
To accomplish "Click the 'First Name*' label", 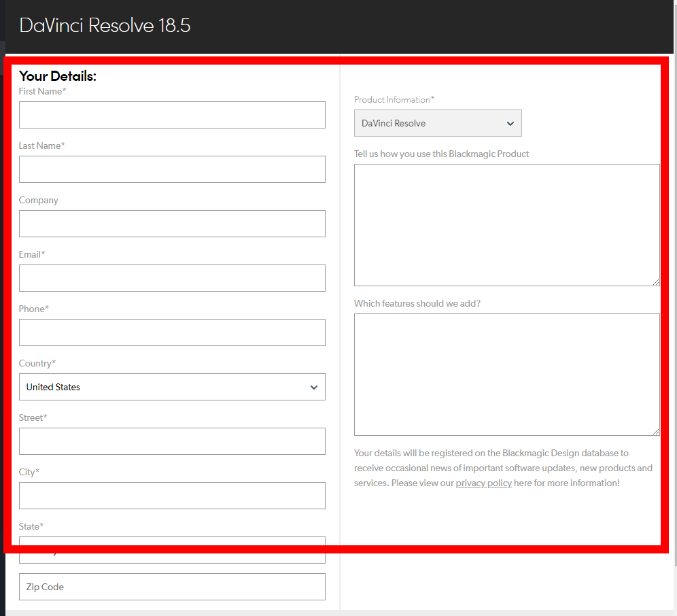I will pyautogui.click(x=42, y=92).
